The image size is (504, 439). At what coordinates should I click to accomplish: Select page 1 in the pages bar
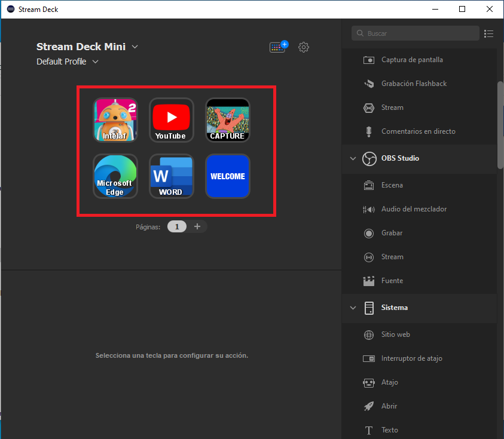[177, 226]
